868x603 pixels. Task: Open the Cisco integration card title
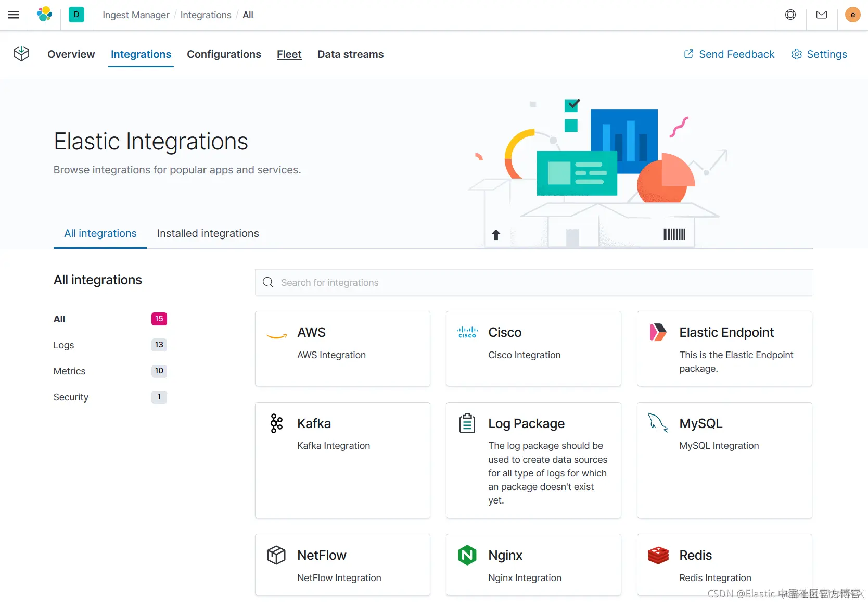tap(505, 332)
